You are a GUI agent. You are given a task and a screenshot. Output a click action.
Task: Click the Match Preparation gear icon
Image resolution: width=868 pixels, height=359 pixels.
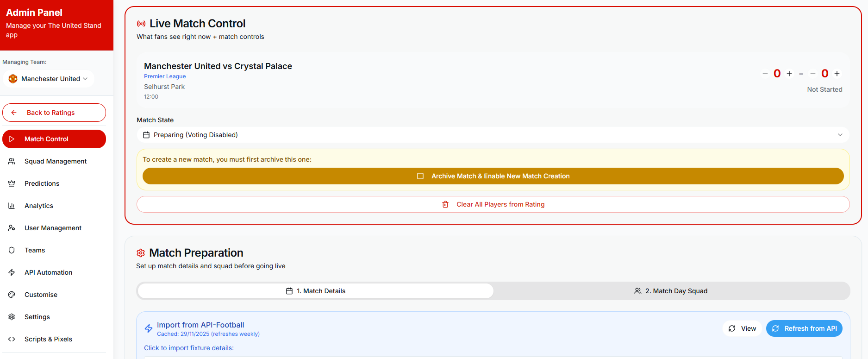(x=141, y=253)
